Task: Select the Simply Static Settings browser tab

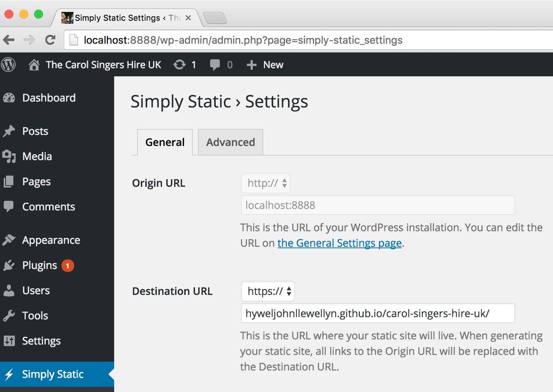Action: pyautogui.click(x=127, y=18)
